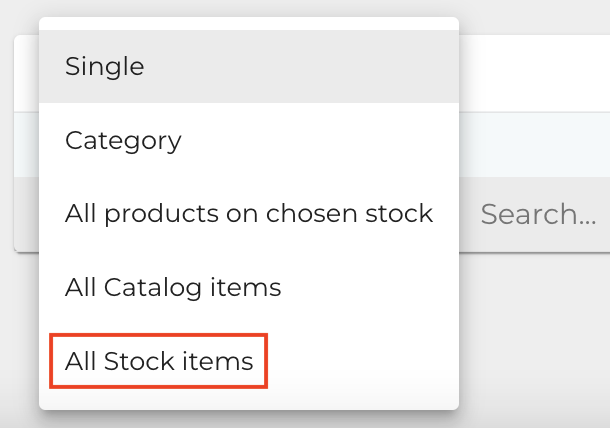Image resolution: width=610 pixels, height=428 pixels.
Task: Pick All products on chosen stock
Action: coord(248,213)
